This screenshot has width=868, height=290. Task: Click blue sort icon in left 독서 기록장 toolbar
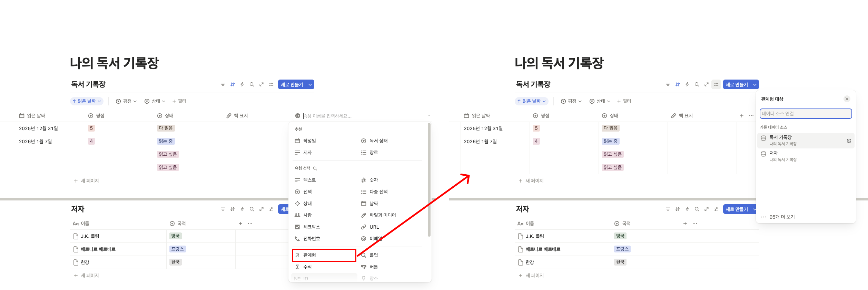233,84
